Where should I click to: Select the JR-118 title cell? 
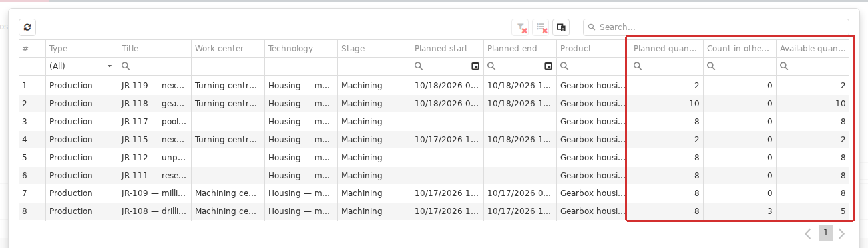tap(155, 104)
